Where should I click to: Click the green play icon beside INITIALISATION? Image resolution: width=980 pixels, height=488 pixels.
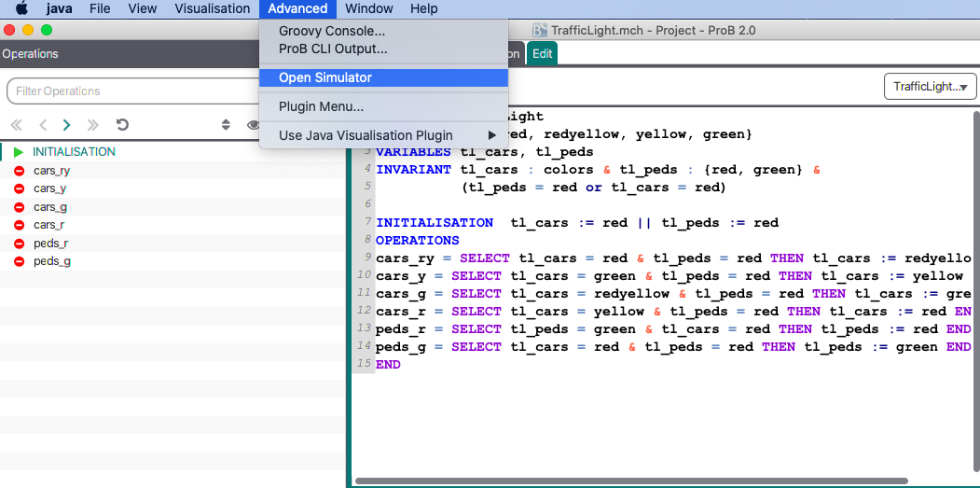pyautogui.click(x=19, y=152)
